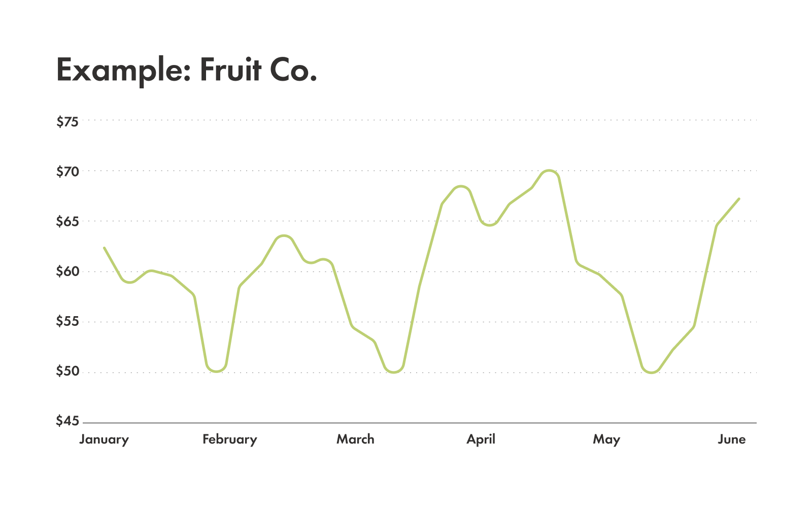Click the $75 y-axis label

pos(67,122)
